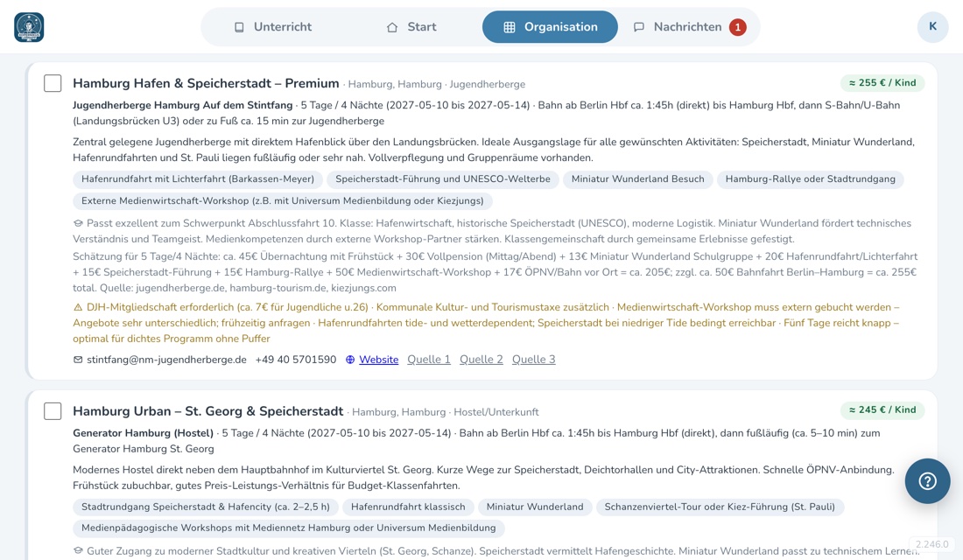Viewport: 963px width, 560px height.
Task: Click the warning triangle icon before DJH-Mitgliedschaft
Action: [78, 307]
